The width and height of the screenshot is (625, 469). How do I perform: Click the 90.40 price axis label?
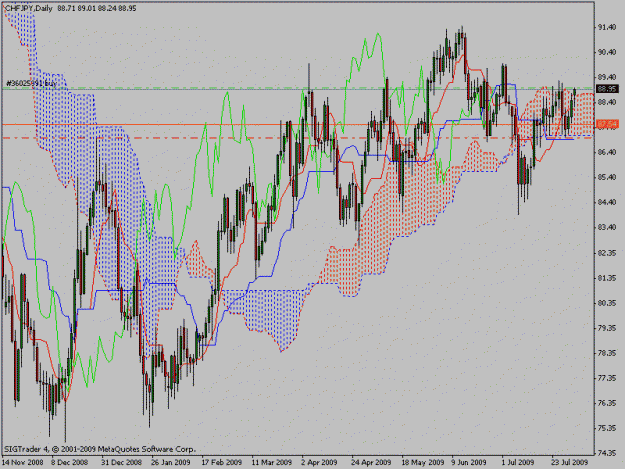[x=607, y=52]
